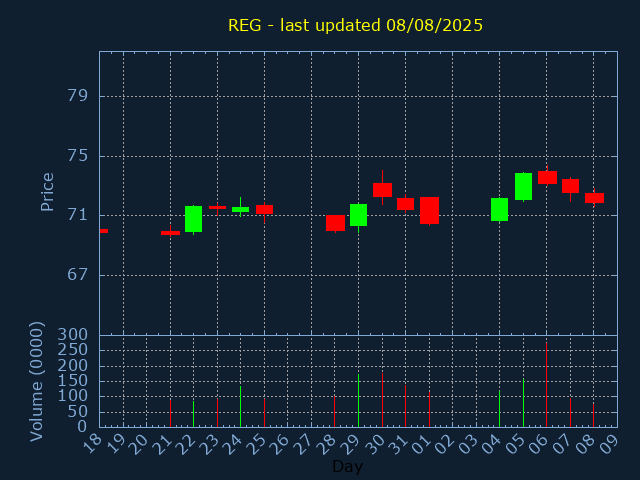Select the red candlestick for day 31
The height and width of the screenshot is (480, 640).
[405, 204]
